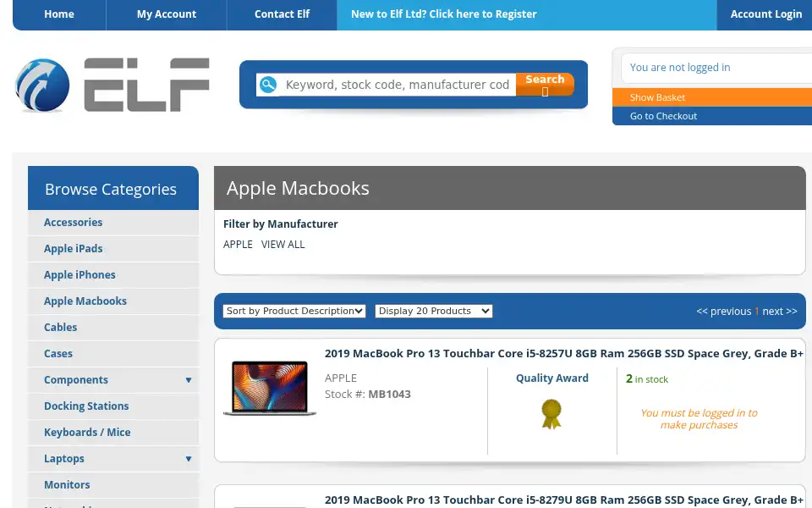Click the orange Search button
The height and width of the screenshot is (508, 812).
tap(545, 85)
